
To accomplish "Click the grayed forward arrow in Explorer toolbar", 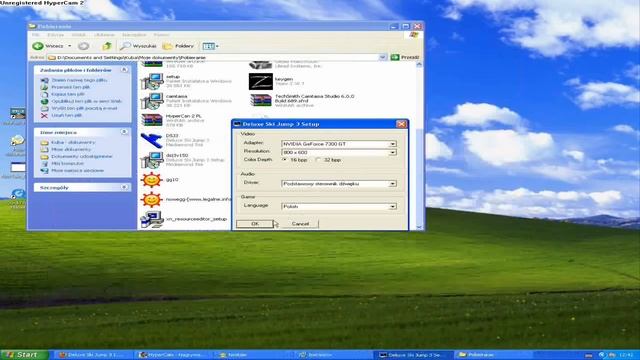I will (x=84, y=46).
